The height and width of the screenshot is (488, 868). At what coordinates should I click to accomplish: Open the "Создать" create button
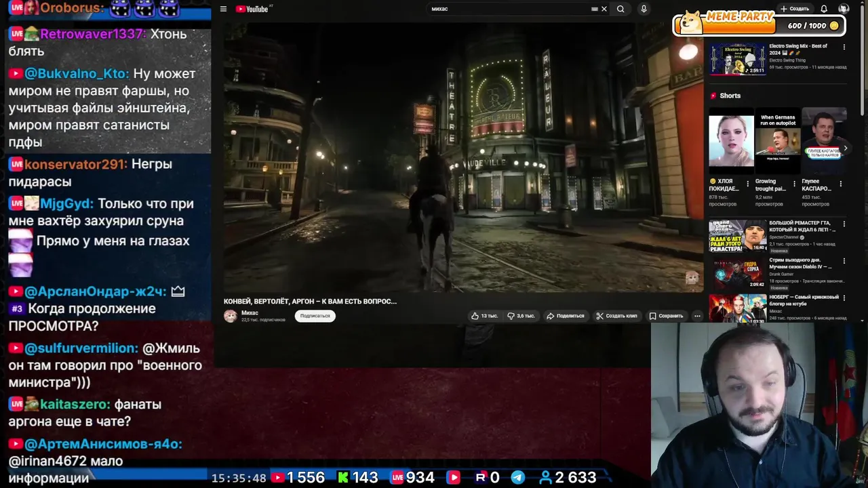(795, 9)
